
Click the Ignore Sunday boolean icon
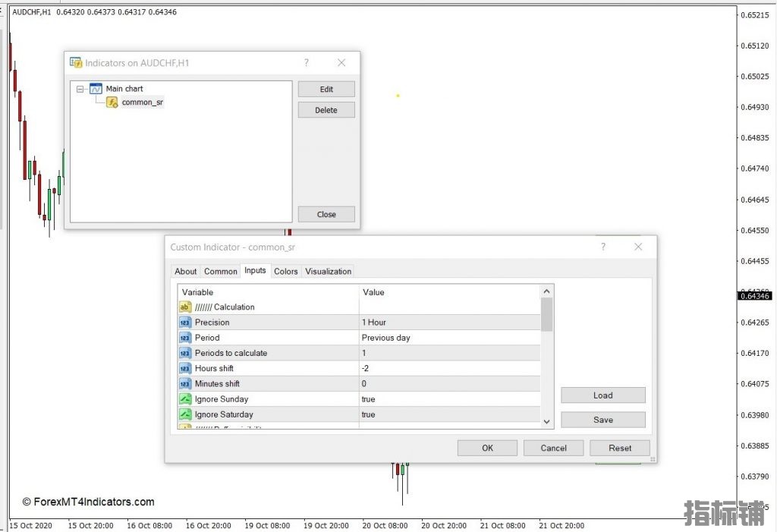(x=185, y=399)
